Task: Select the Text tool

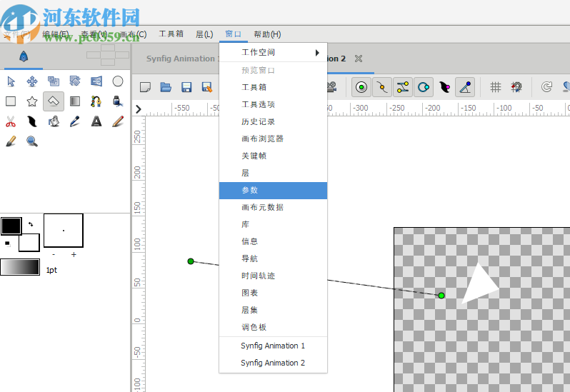Action: tap(96, 121)
